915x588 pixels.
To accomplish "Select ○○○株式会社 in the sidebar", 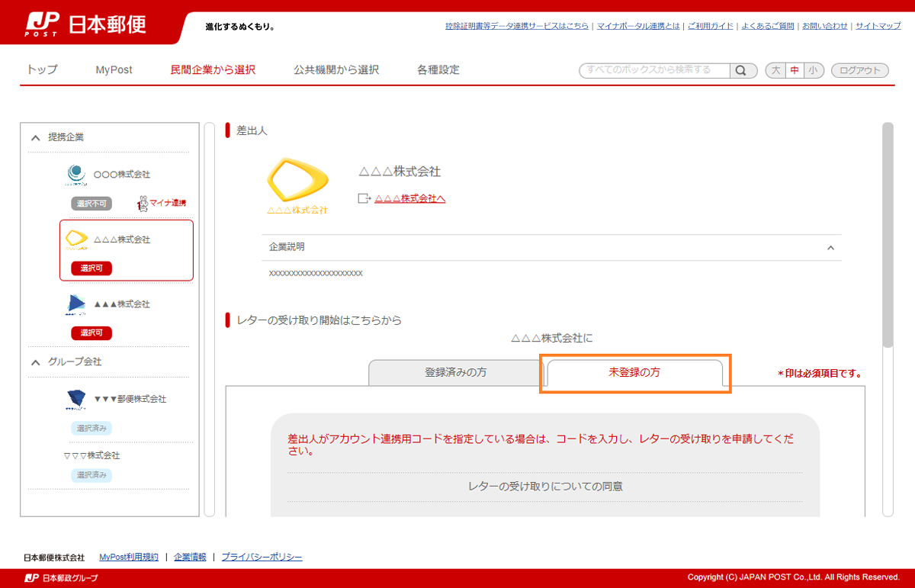I will pyautogui.click(x=122, y=175).
